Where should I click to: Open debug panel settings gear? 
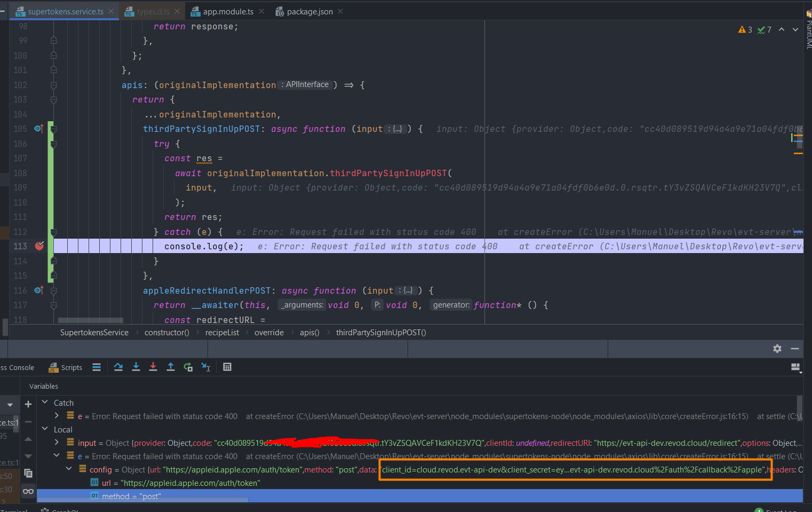click(x=777, y=349)
